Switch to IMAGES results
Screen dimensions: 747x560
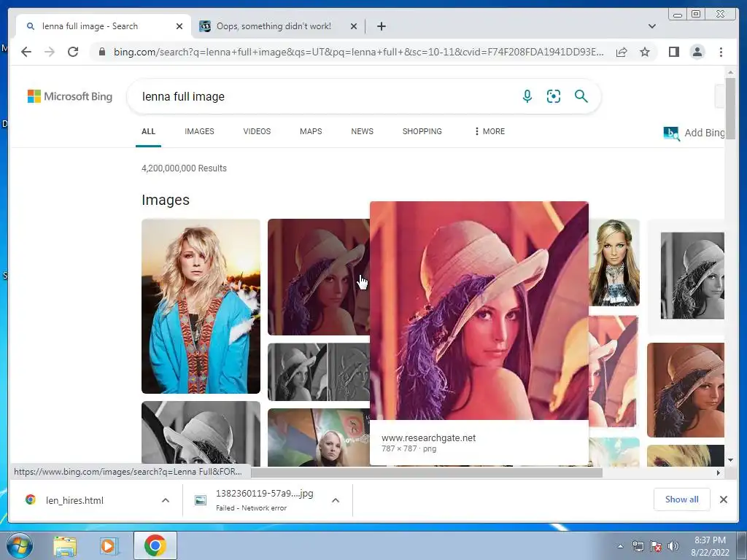point(199,131)
